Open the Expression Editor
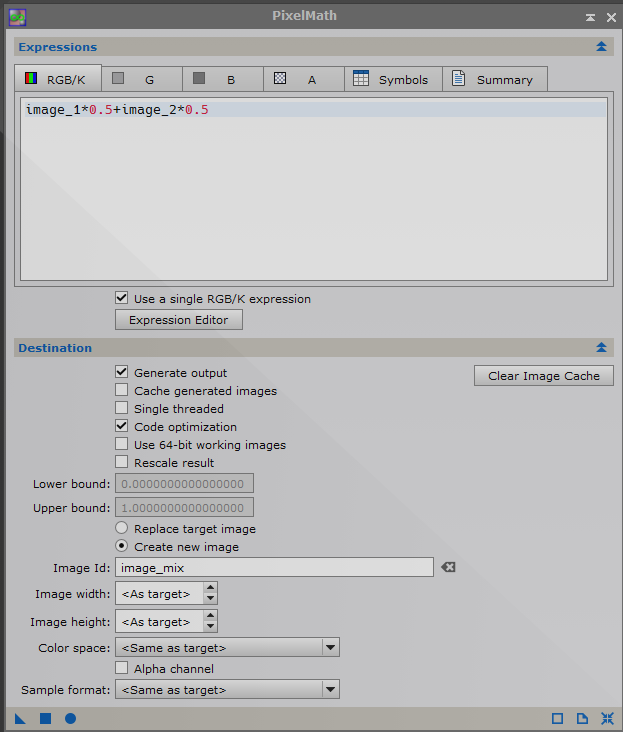The width and height of the screenshot is (623, 732). (179, 320)
